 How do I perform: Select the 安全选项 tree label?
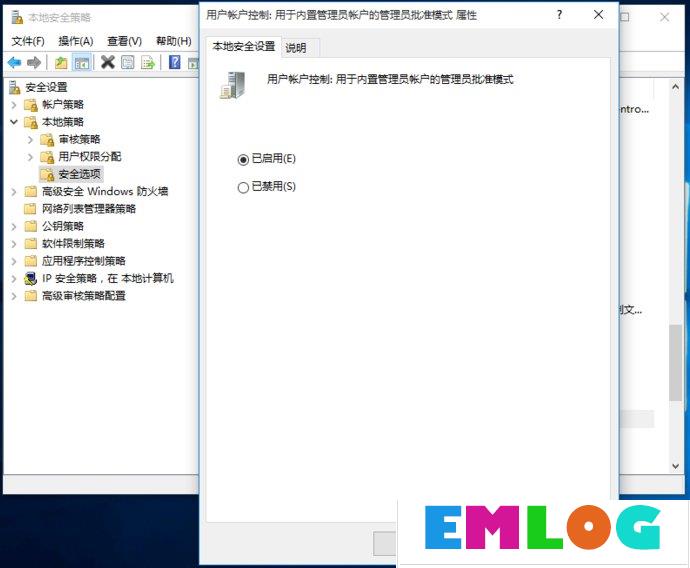(79, 174)
